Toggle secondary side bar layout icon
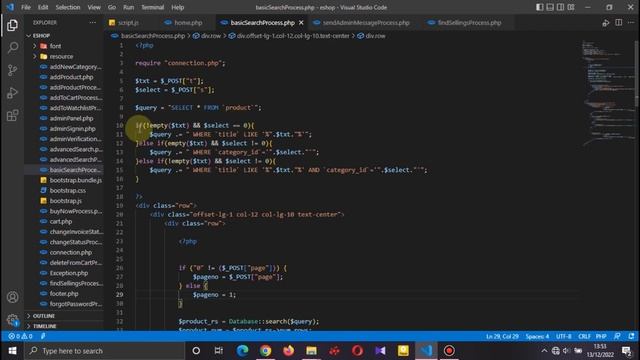This screenshot has height=360, width=640. point(560,7)
